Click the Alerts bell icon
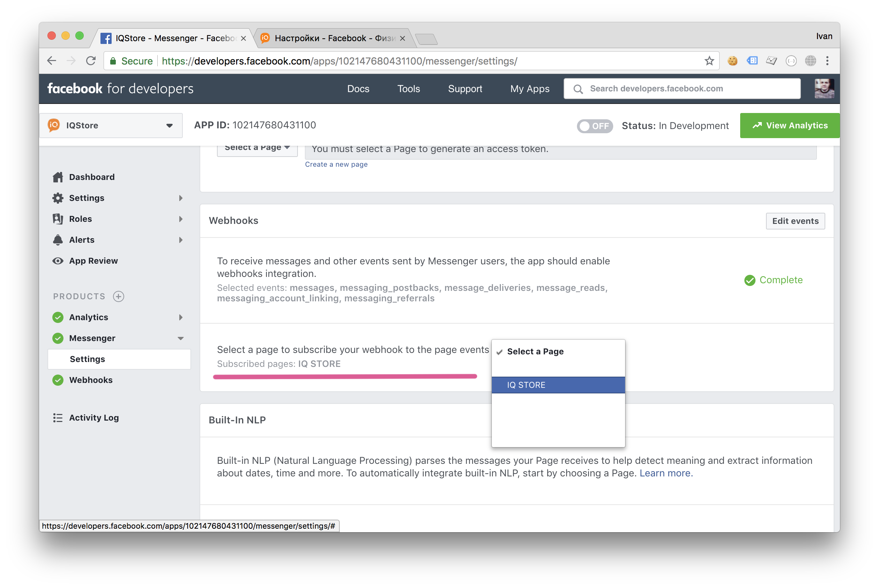The image size is (879, 588). pyautogui.click(x=58, y=240)
